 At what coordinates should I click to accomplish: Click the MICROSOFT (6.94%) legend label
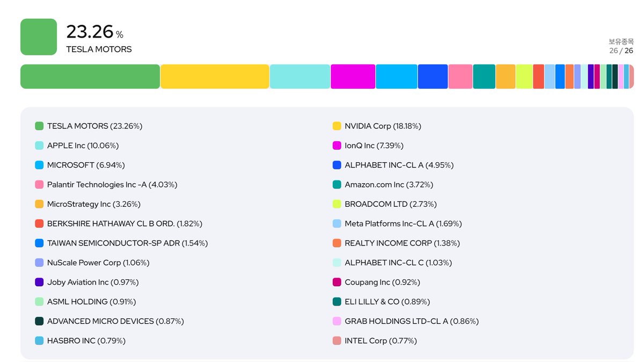(x=86, y=165)
